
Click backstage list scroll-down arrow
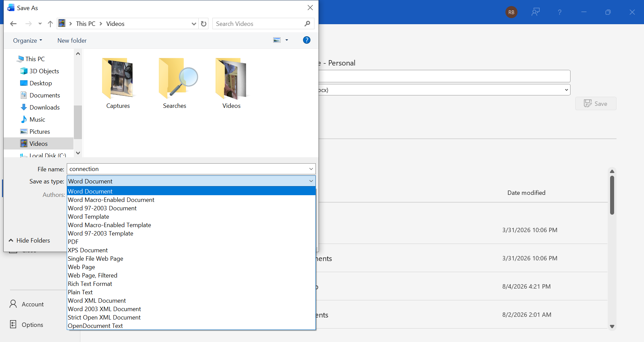click(612, 327)
